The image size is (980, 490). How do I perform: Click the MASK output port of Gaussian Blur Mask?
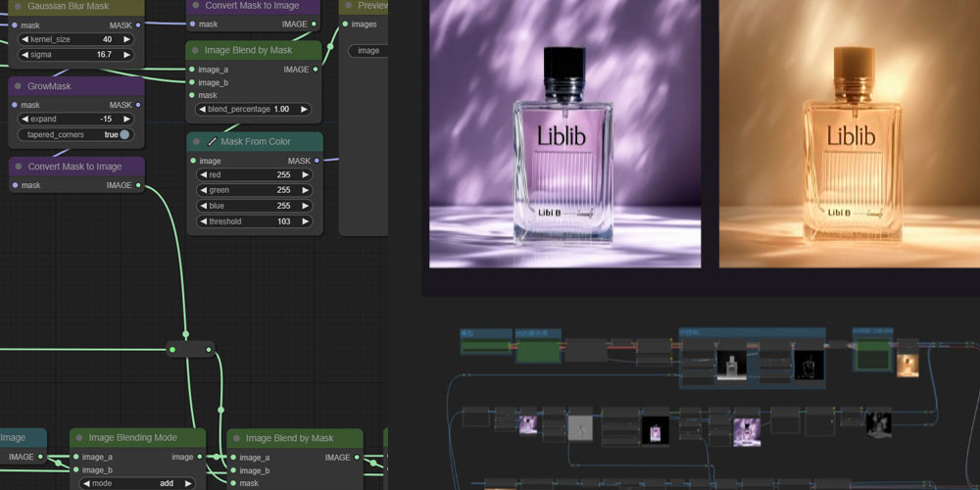click(x=138, y=25)
